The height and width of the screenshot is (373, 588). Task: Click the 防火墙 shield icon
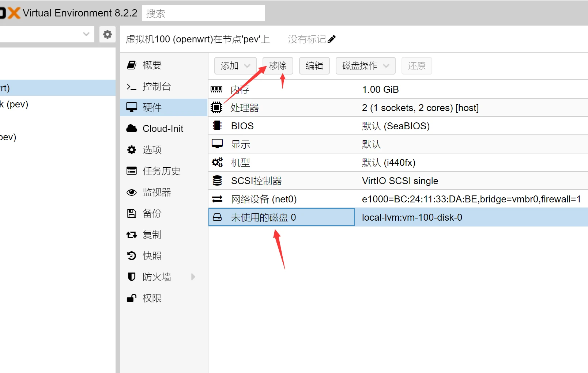(132, 277)
